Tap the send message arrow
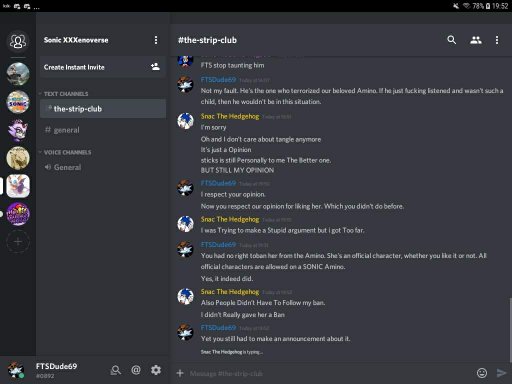 [501, 373]
